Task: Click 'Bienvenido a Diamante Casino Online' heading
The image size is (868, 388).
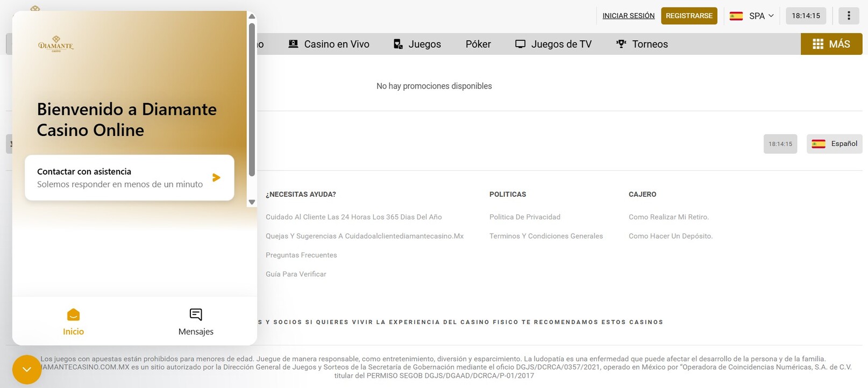Action: 127,119
